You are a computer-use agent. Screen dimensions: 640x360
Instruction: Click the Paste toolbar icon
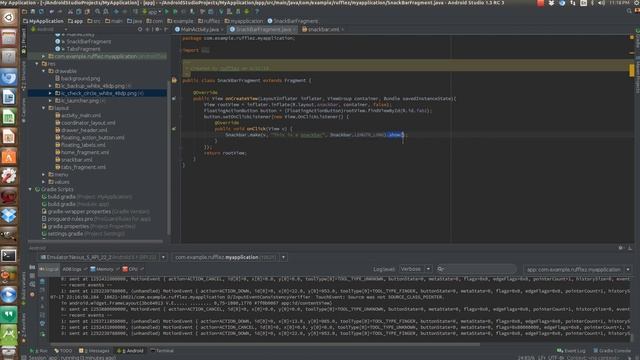point(87,11)
